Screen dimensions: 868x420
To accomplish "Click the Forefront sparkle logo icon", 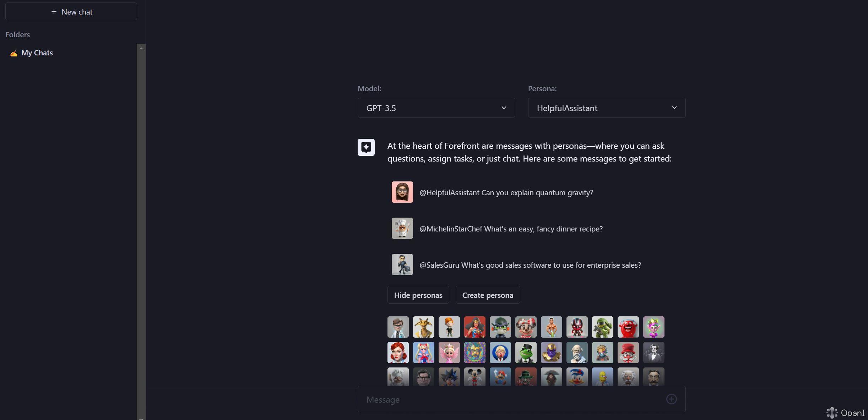I will [366, 147].
